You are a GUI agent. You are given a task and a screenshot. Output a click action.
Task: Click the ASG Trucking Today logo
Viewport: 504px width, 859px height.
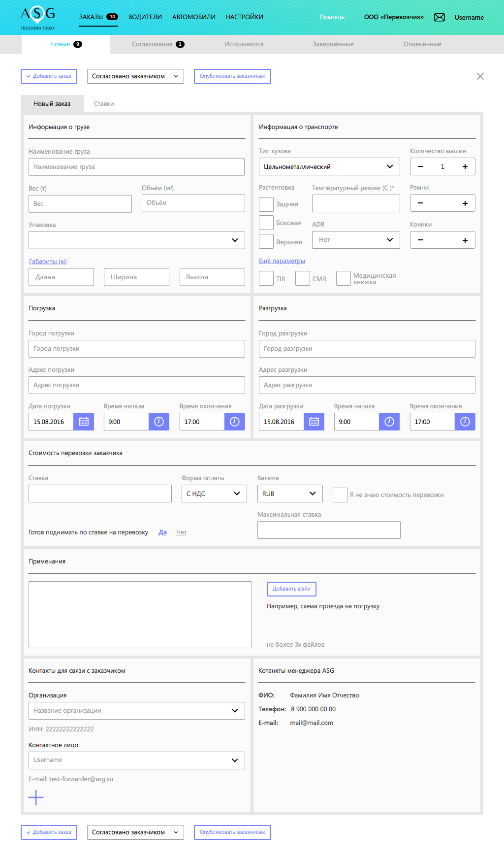point(38,18)
